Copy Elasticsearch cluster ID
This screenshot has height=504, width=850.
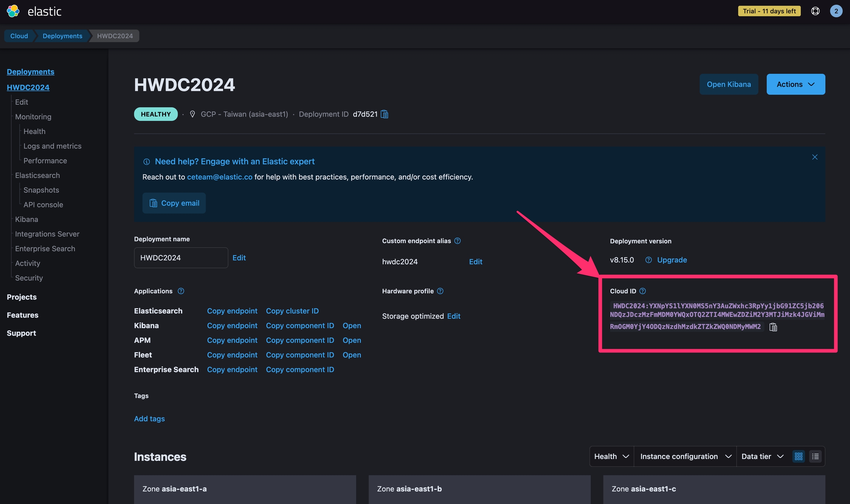coord(292,311)
